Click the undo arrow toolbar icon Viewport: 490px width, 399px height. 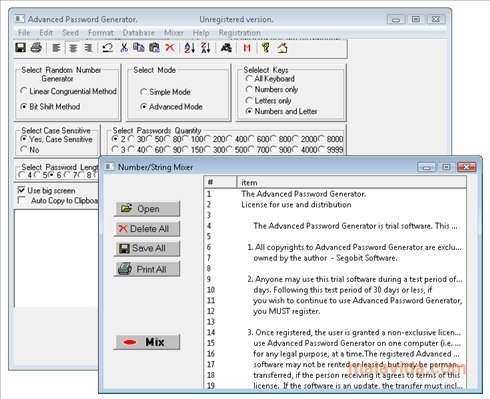107,48
